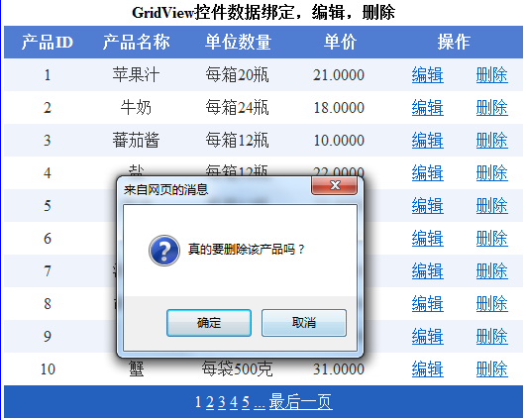Click the 操作 column header

pos(454,43)
